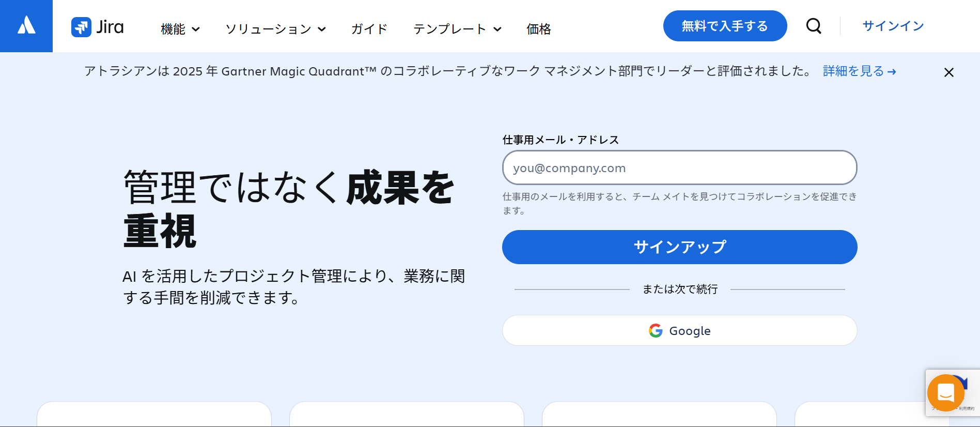The image size is (980, 427).
Task: Click the Google icon on the sign-in option
Action: point(655,330)
